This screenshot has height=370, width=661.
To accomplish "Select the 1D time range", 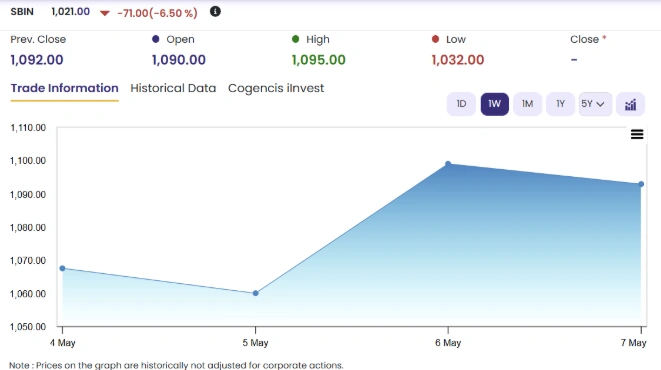I will pos(461,104).
